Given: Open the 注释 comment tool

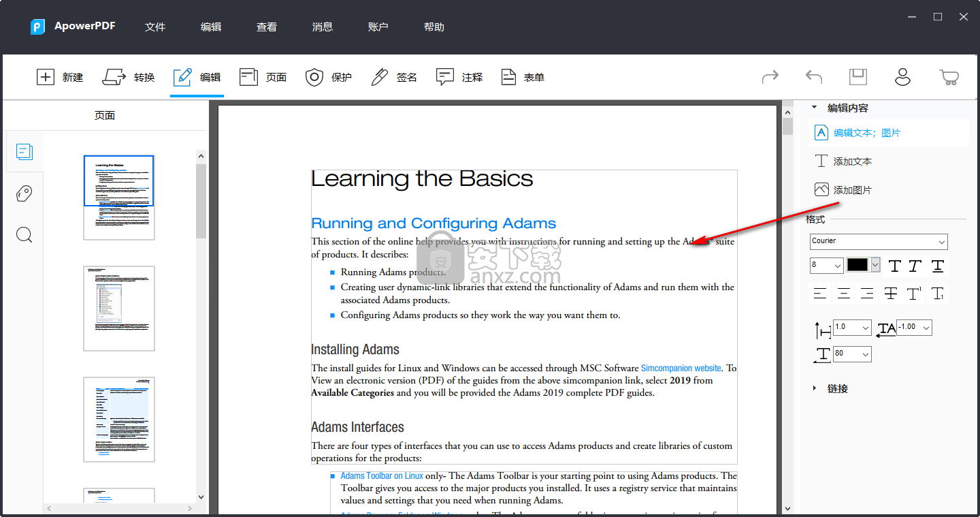Looking at the screenshot, I should pyautogui.click(x=459, y=77).
